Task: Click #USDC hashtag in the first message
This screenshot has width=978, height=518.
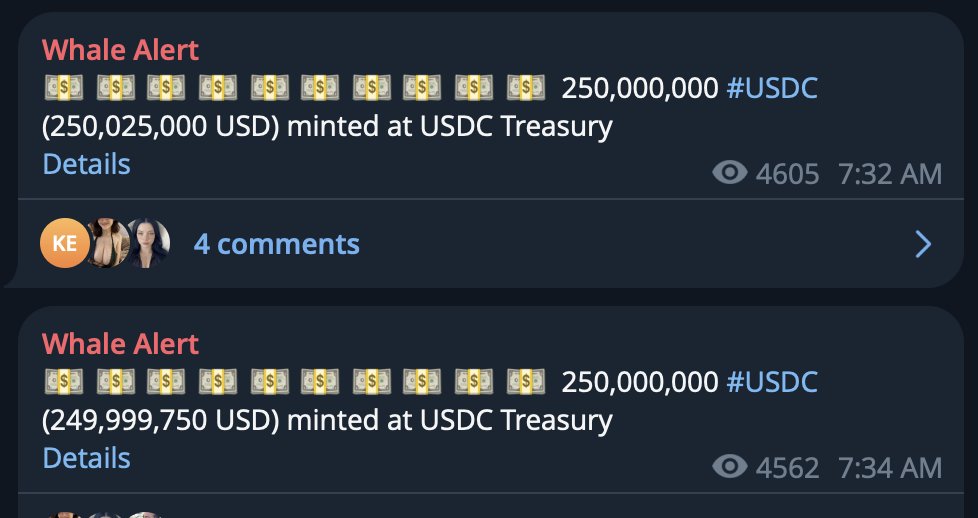Action: [x=771, y=89]
